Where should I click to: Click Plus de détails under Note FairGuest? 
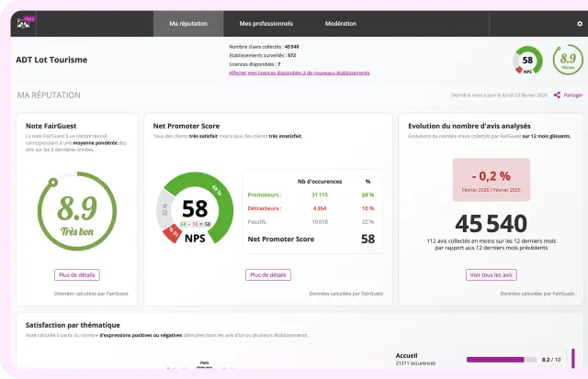(77, 275)
